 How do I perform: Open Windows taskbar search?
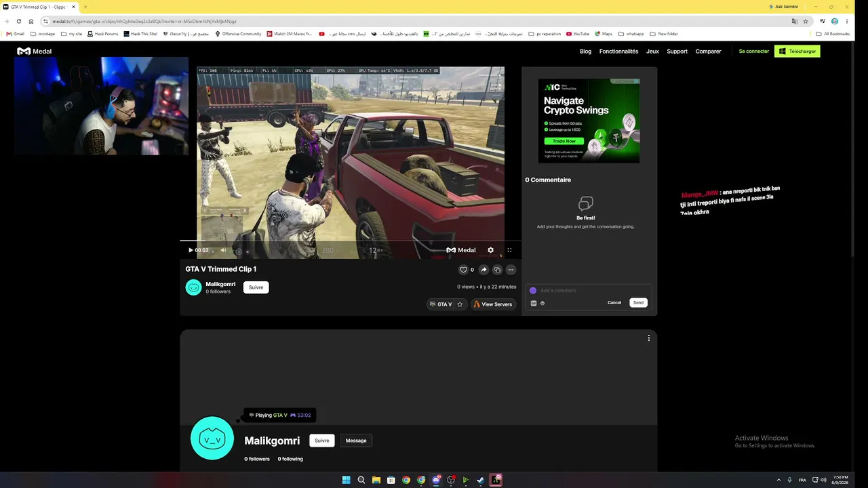click(x=361, y=480)
